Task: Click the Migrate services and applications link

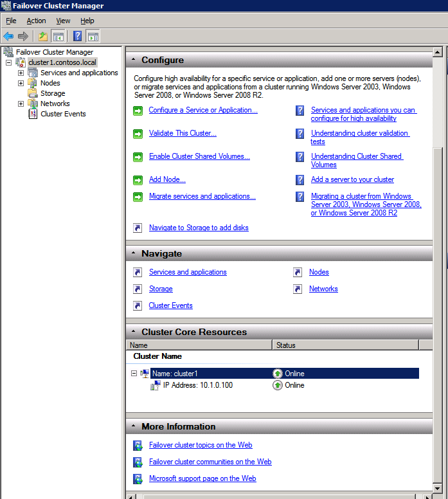Action: [x=202, y=196]
